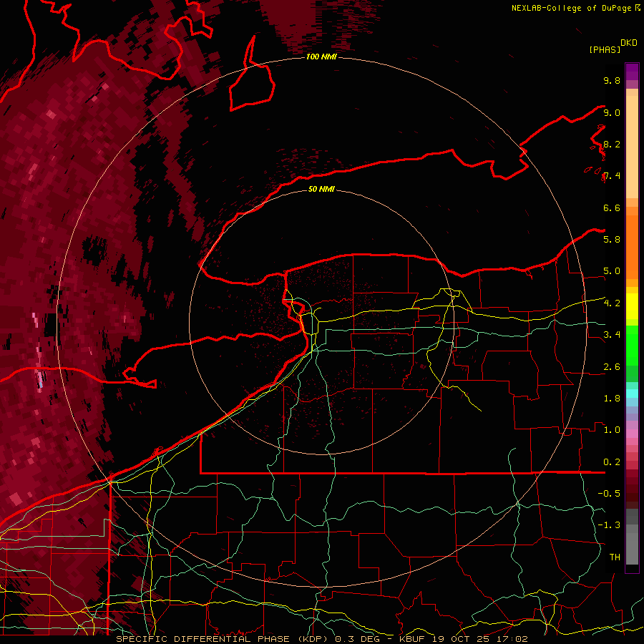This screenshot has height=644, width=644.
Task: Click the 100 NMI range ring label
Action: [321, 57]
